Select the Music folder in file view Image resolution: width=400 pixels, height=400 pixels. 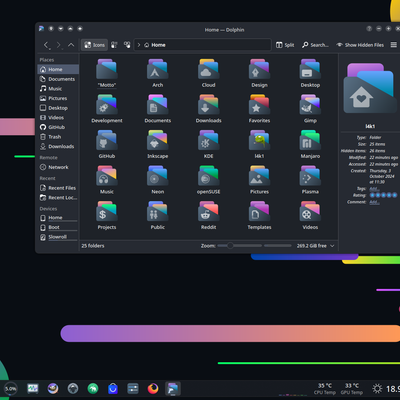[x=107, y=176]
